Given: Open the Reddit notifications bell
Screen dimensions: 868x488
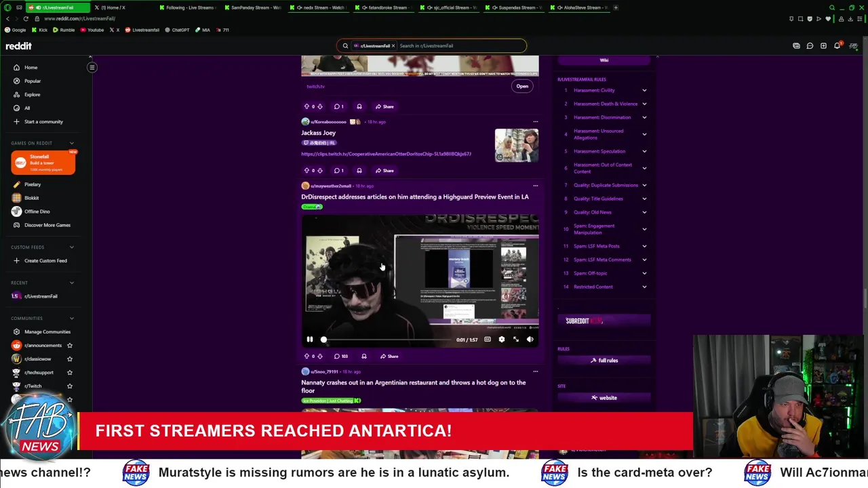Looking at the screenshot, I should 837,45.
